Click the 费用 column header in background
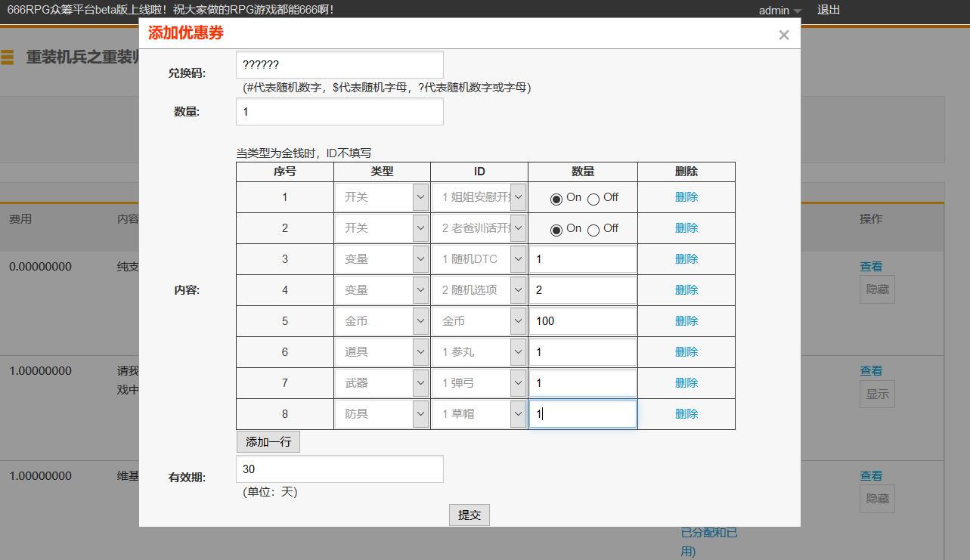The width and height of the screenshot is (970, 560). click(20, 219)
